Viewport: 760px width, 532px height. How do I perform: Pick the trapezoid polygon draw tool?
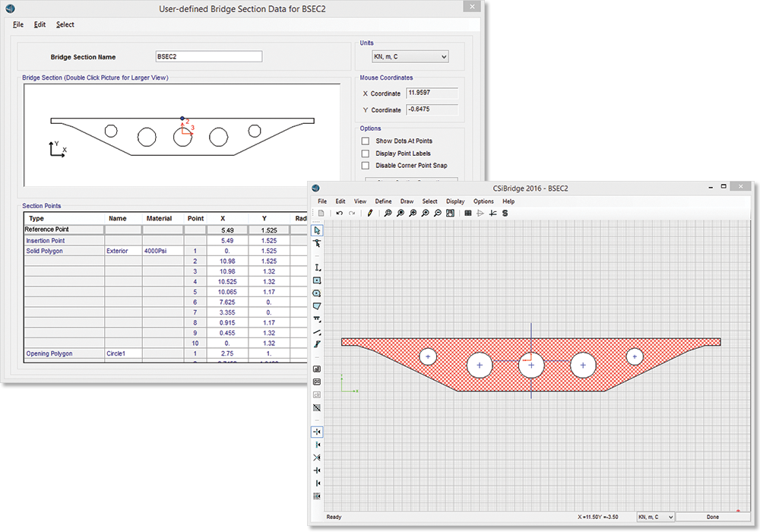[x=317, y=306]
